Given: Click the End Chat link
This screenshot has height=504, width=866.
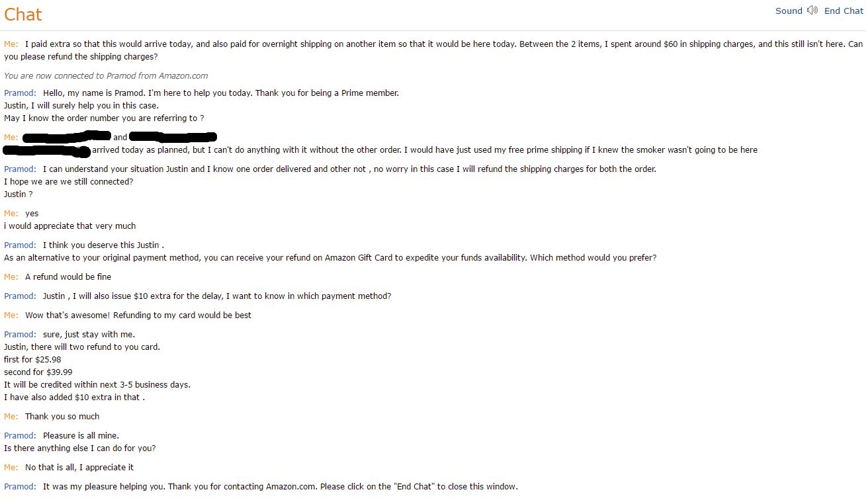Looking at the screenshot, I should pos(843,11).
